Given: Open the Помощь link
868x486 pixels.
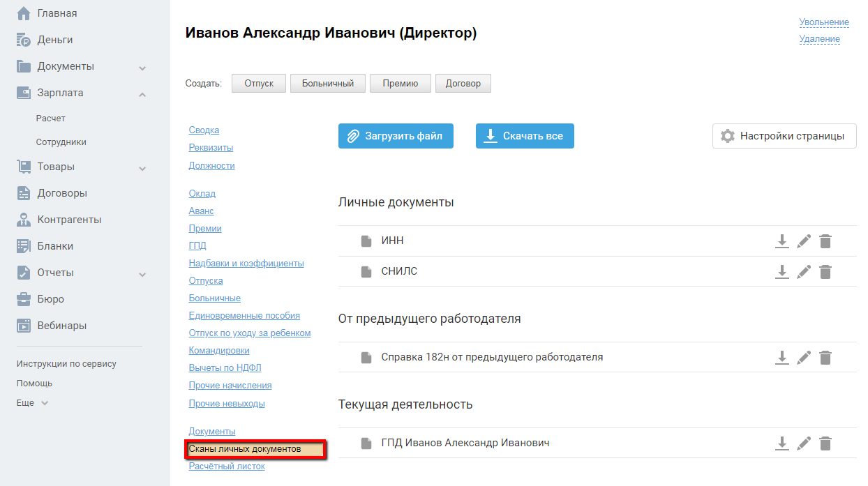Looking at the screenshot, I should pyautogui.click(x=34, y=384).
